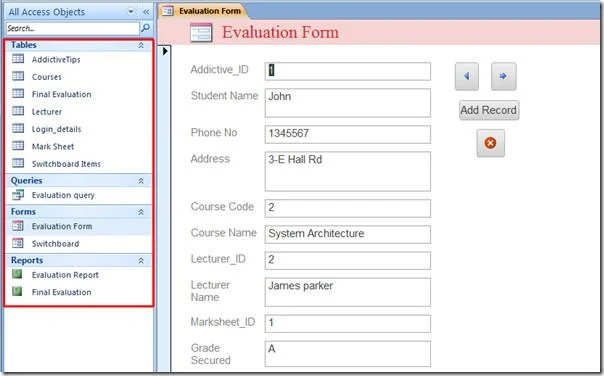Click the Addictive_ID input field
Screen dimensions: 604x376
[347, 71]
